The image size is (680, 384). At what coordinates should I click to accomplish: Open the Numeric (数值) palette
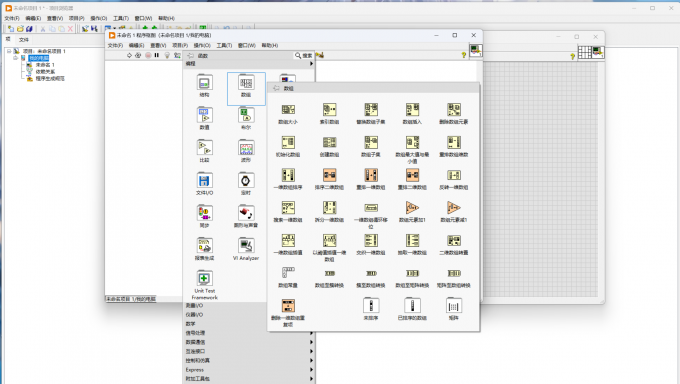pos(204,118)
